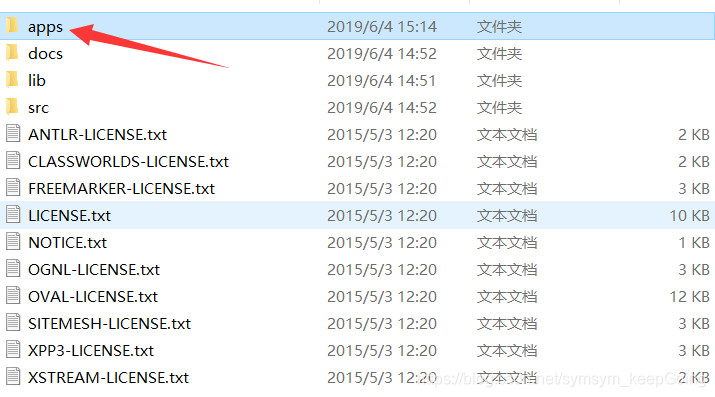Click the 10 KB size of LICENSE.txt
Image resolution: width=715 pixels, height=397 pixels.
[689, 215]
